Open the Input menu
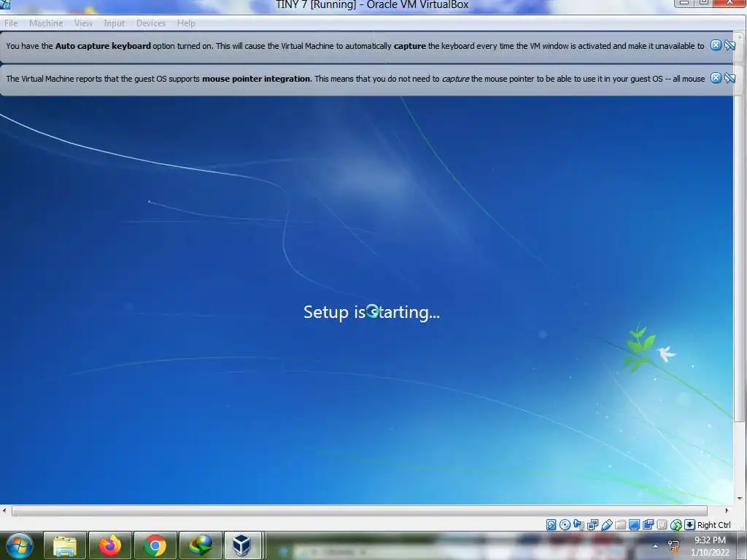747x560 pixels. (115, 23)
